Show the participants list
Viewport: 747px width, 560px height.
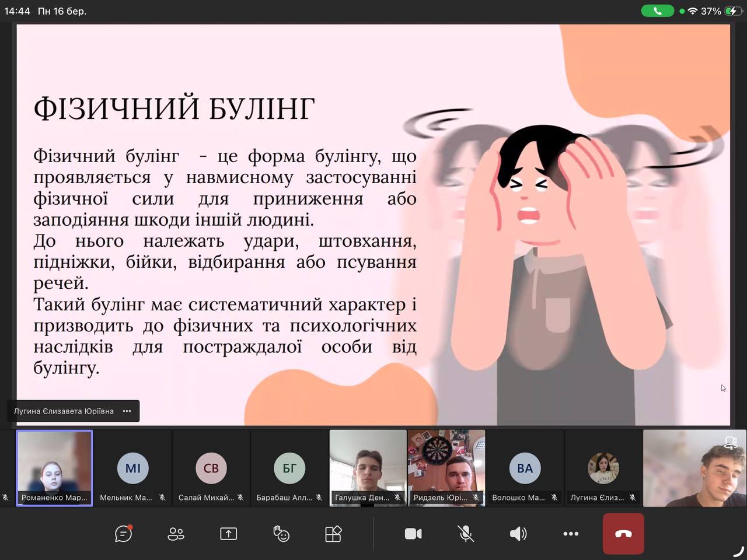(x=176, y=534)
